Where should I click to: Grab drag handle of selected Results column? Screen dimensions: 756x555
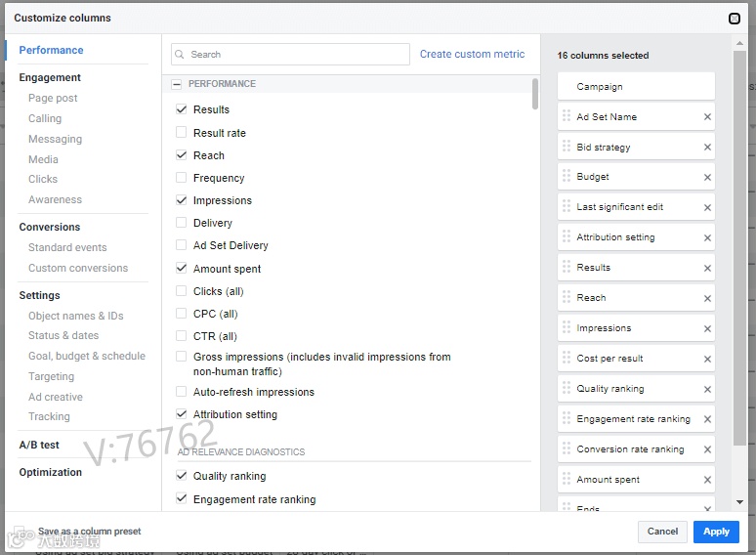point(567,267)
